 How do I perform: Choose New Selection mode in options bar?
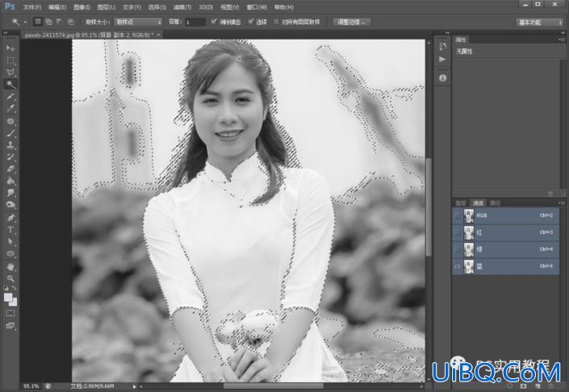coord(38,22)
